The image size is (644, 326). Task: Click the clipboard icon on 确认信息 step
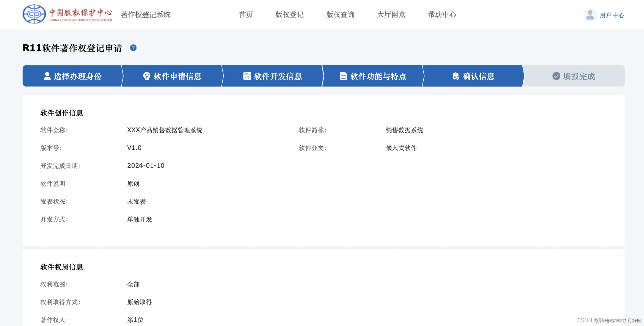pyautogui.click(x=455, y=76)
